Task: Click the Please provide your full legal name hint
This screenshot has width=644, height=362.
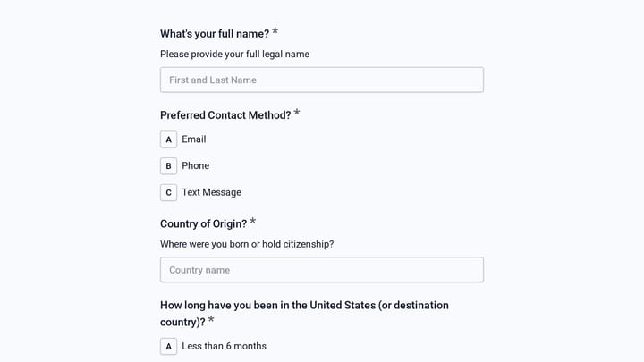Action: click(x=235, y=55)
